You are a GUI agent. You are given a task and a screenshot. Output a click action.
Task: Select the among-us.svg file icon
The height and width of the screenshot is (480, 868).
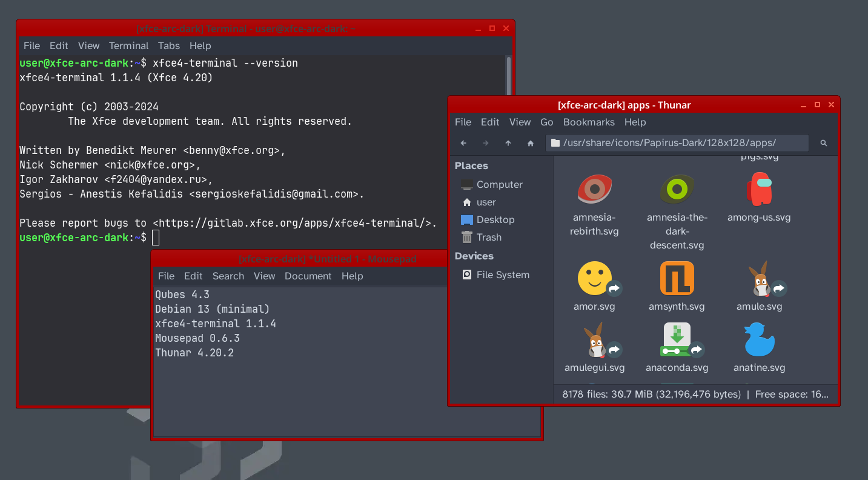[759, 190]
